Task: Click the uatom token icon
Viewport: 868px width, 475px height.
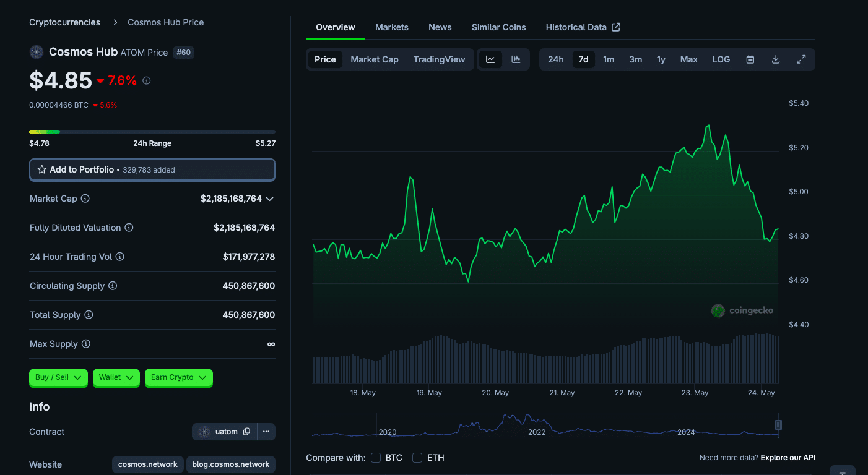Action: (204, 432)
